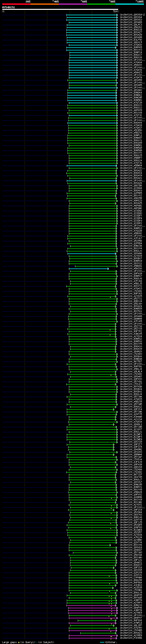Select hit UniRef100_Q9SA86

coord(131,254)
